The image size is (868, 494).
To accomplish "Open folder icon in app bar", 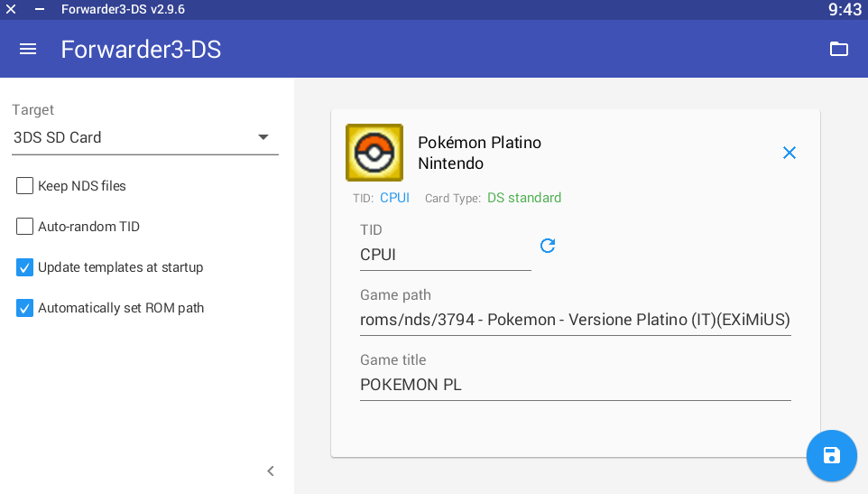I will [838, 50].
